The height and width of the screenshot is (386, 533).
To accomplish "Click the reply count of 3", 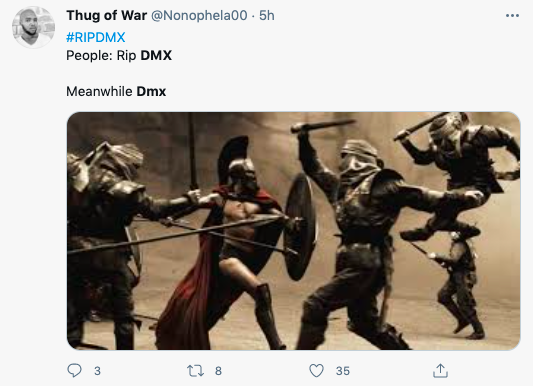I will [x=97, y=371].
